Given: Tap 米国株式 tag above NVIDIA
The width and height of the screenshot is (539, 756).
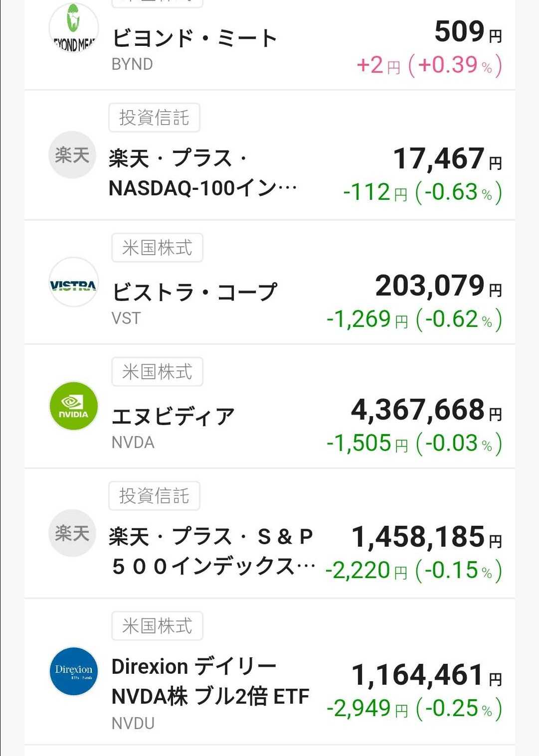Looking at the screenshot, I should 157,372.
